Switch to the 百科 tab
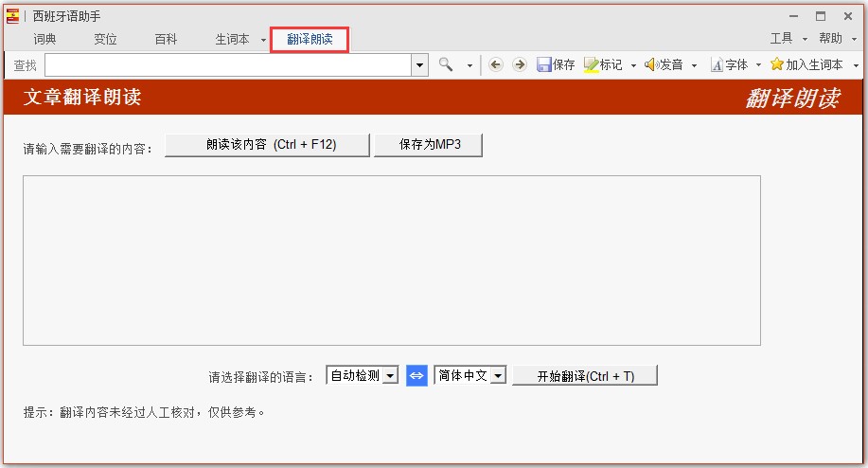The height and width of the screenshot is (468, 868). click(166, 39)
